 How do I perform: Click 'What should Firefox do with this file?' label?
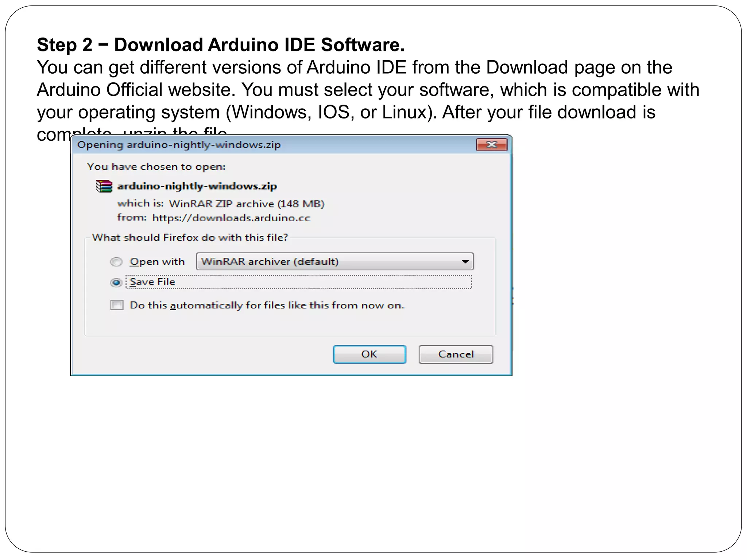190,237
